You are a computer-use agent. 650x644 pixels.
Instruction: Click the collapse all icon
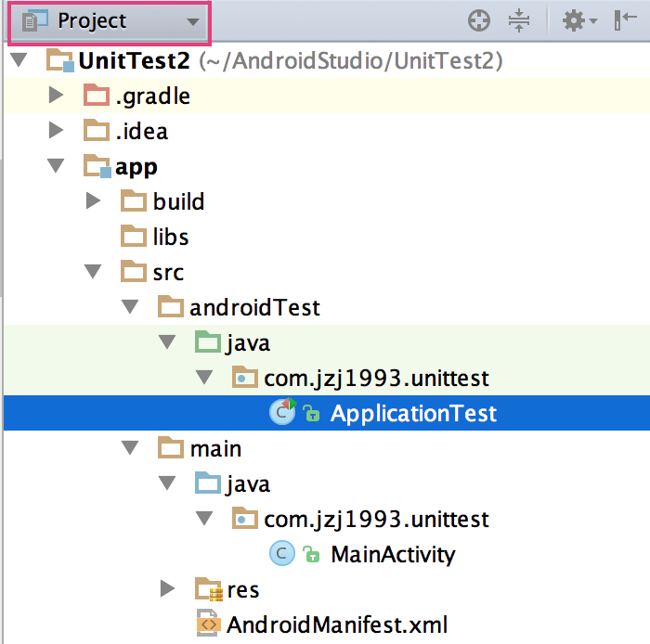519,20
